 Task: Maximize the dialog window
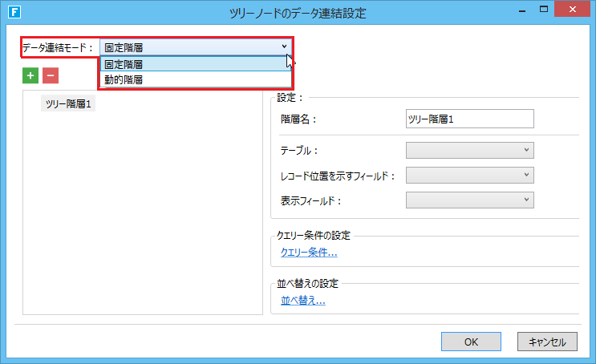point(544,9)
